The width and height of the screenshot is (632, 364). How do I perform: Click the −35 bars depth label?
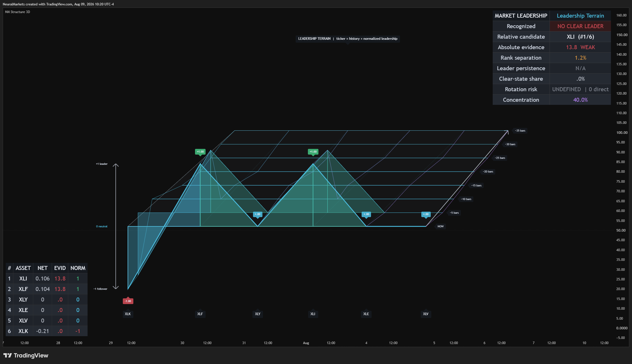click(520, 131)
